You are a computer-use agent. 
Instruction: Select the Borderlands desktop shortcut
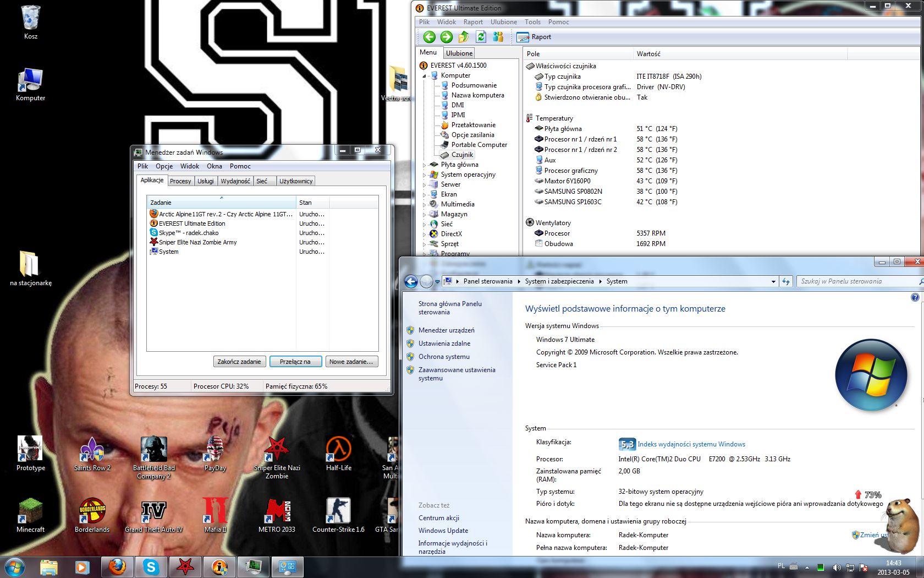[92, 515]
